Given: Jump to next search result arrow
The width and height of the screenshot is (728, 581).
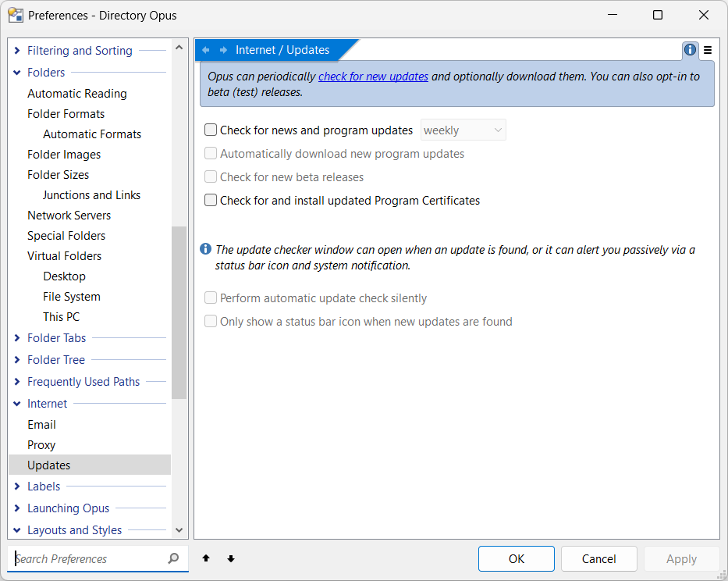Looking at the screenshot, I should point(231,558).
